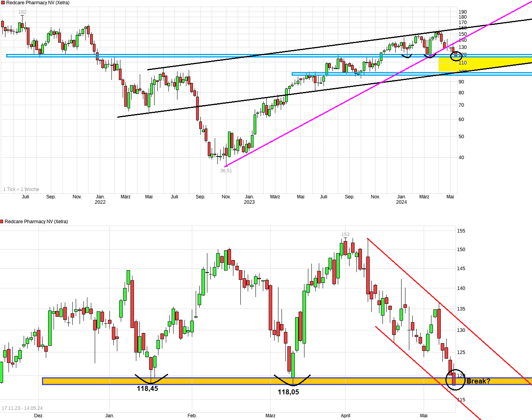Click the date range 17.11.23 - 14.05.24
This screenshot has height=420, width=532.
point(22,408)
